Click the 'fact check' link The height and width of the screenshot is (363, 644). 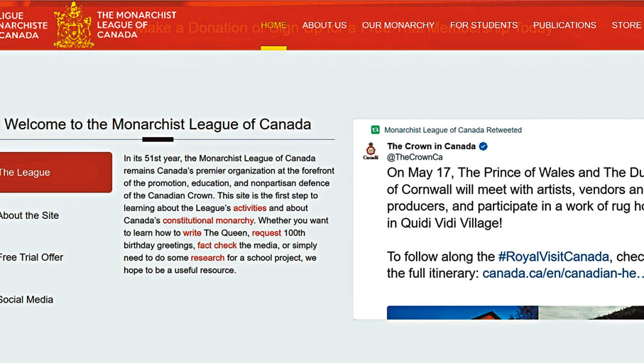tap(217, 245)
